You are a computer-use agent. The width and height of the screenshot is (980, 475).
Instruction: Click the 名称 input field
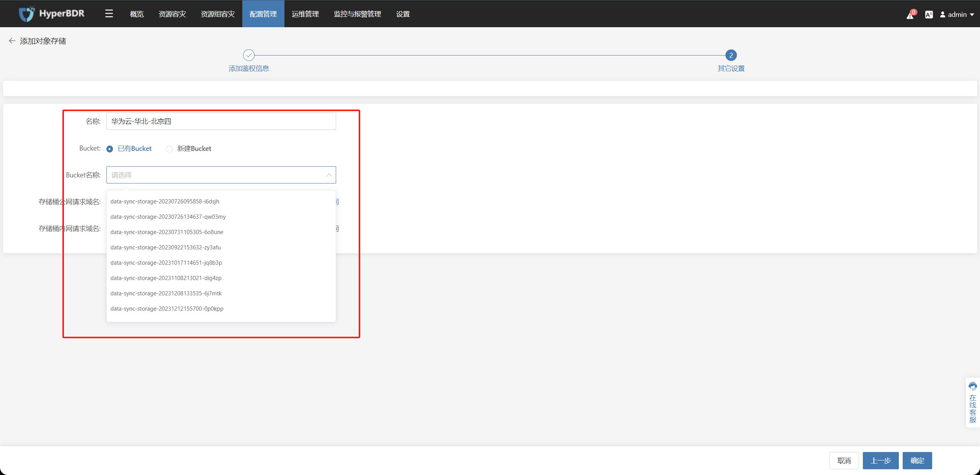[x=221, y=121]
